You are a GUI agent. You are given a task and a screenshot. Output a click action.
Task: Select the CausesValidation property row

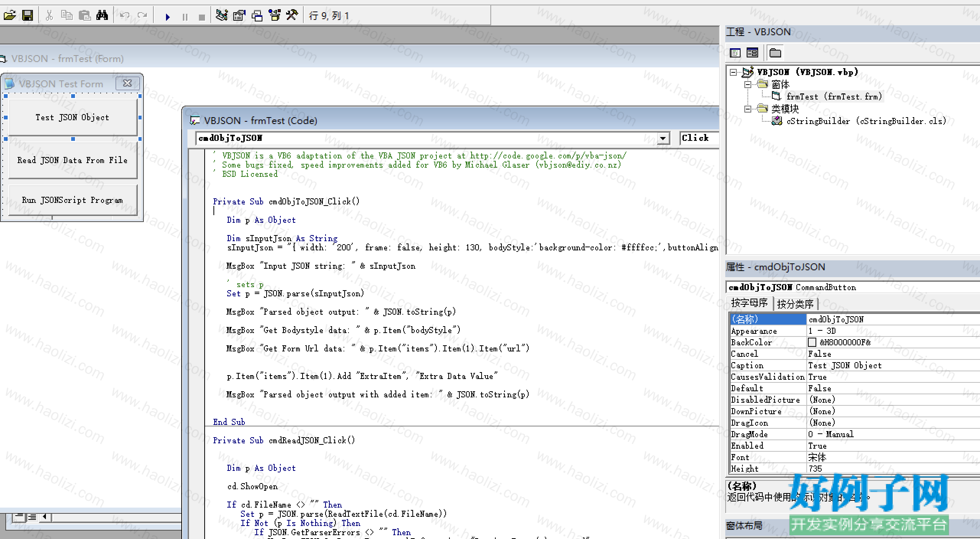pos(854,377)
